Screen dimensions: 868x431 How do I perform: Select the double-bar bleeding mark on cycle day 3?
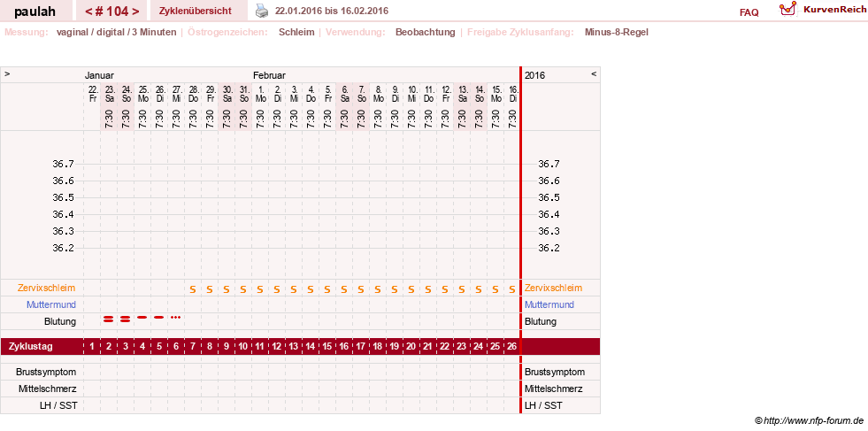pyautogui.click(x=125, y=319)
